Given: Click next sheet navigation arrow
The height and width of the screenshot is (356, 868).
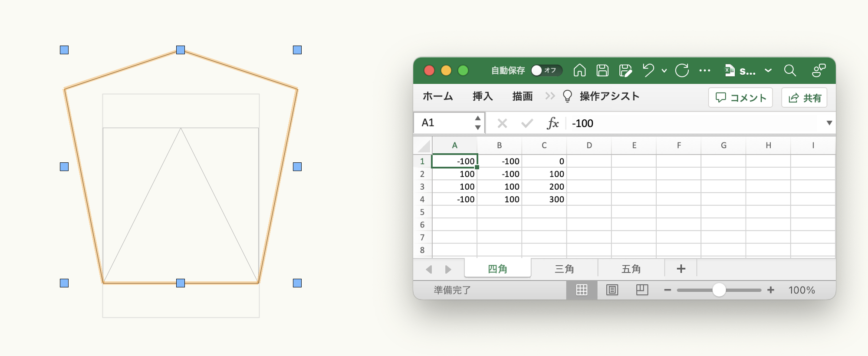Looking at the screenshot, I should click(x=448, y=269).
